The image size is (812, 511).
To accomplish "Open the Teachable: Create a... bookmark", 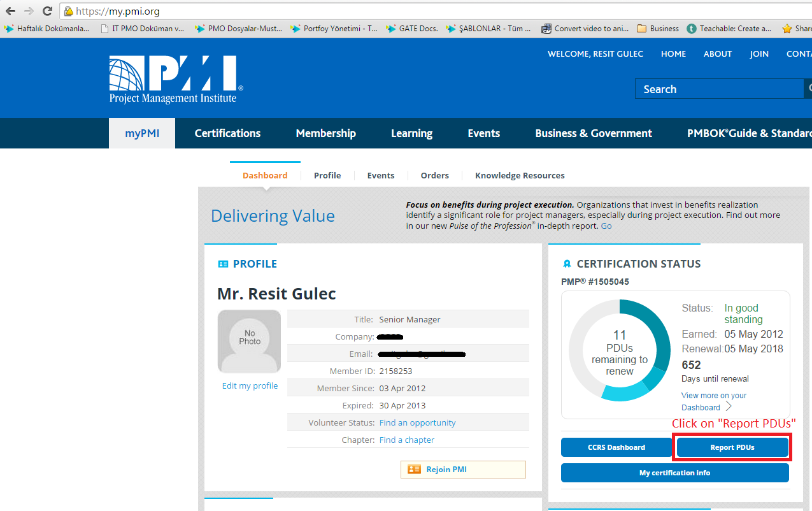I will (729, 29).
